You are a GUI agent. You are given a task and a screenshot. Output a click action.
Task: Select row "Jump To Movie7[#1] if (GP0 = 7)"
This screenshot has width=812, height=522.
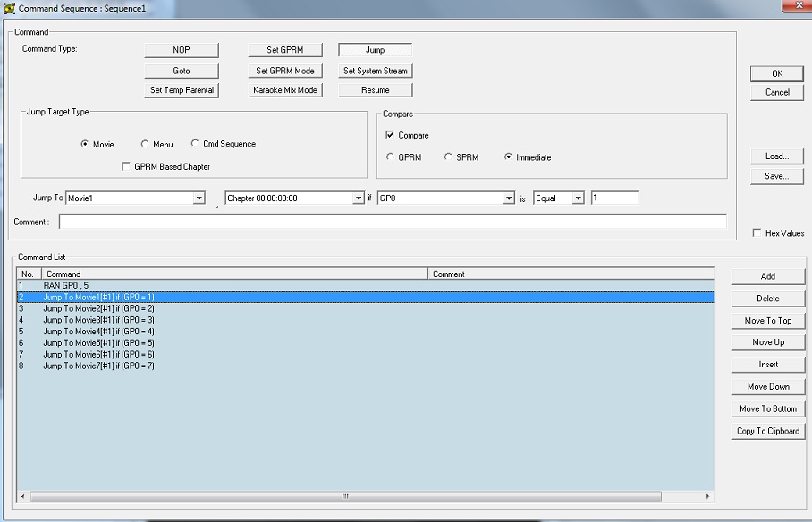point(365,366)
